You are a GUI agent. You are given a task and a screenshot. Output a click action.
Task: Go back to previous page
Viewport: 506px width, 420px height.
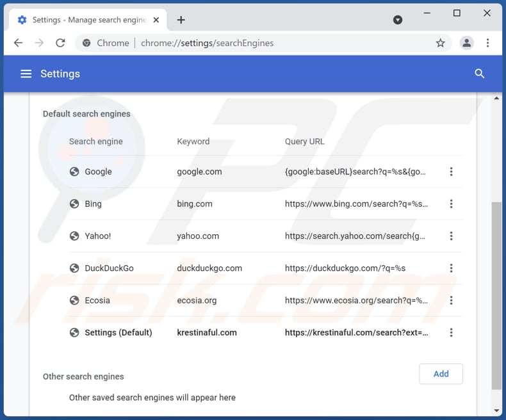pos(18,43)
